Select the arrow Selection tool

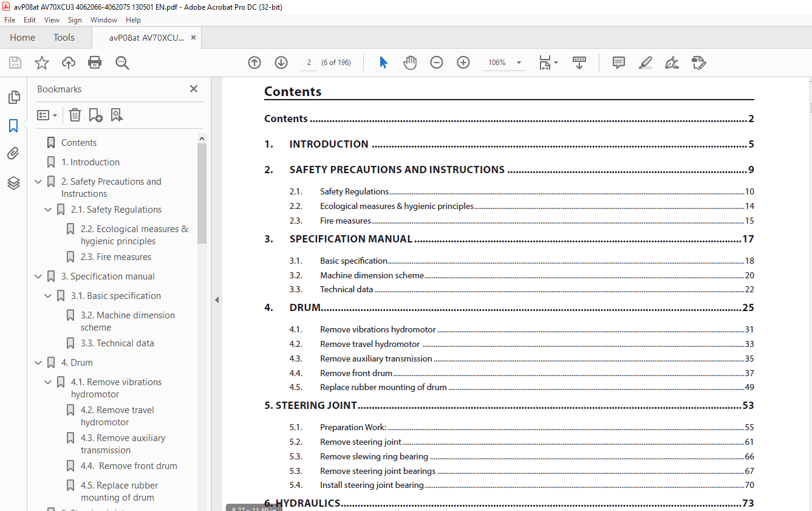(x=383, y=63)
